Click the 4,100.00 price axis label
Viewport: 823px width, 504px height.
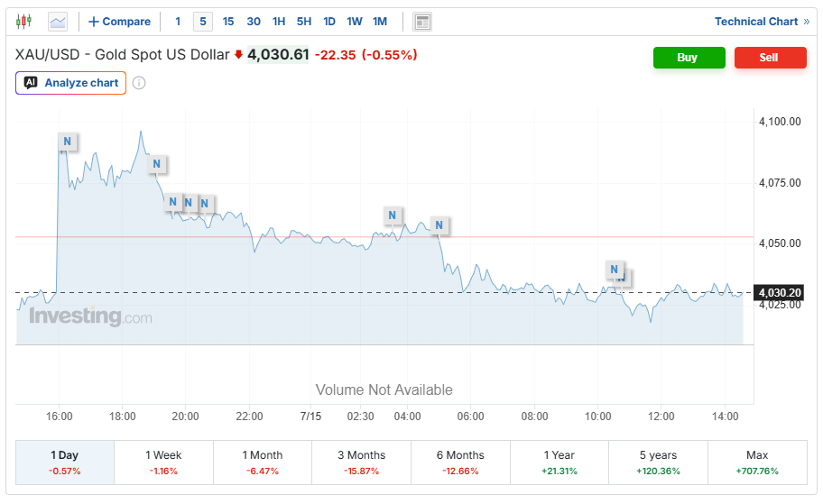click(780, 122)
